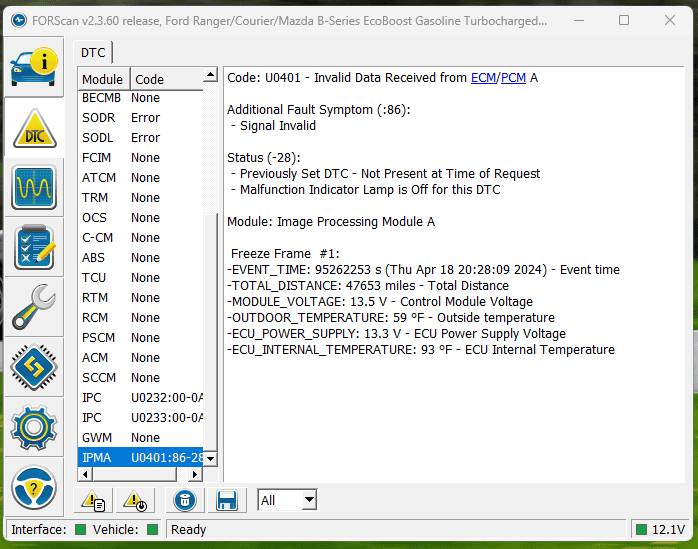Click the module list scroll up arrow
The image size is (698, 549).
tap(211, 74)
